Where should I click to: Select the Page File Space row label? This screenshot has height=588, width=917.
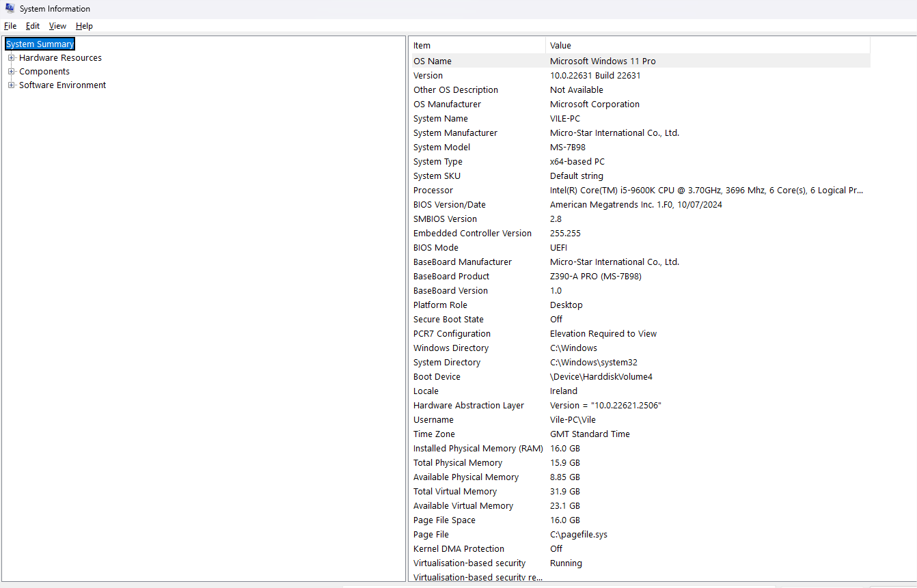(x=444, y=520)
